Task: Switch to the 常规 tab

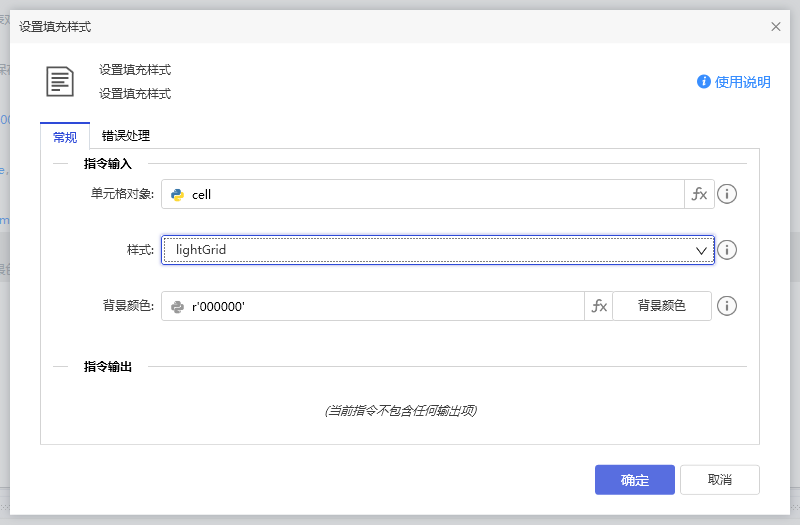Action: (65, 137)
